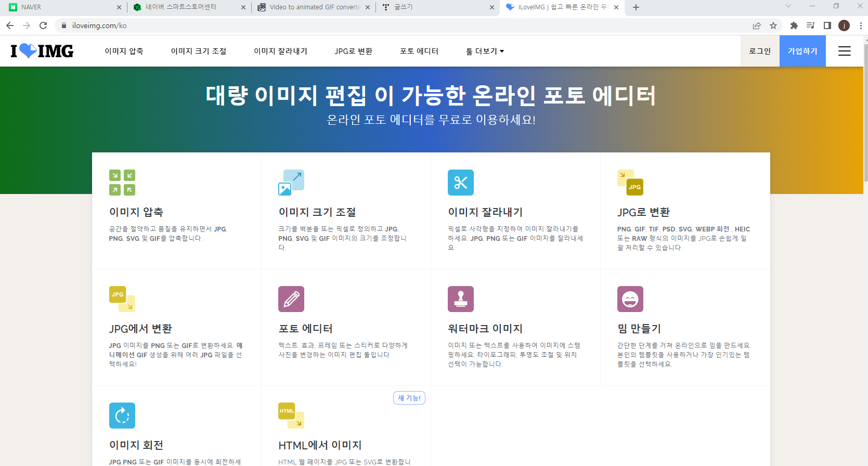Image resolution: width=868 pixels, height=466 pixels.
Task: Click the browser forward arrow
Action: [x=27, y=25]
